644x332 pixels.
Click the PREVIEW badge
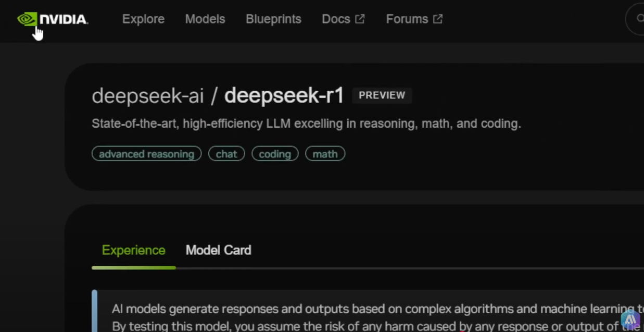(382, 95)
